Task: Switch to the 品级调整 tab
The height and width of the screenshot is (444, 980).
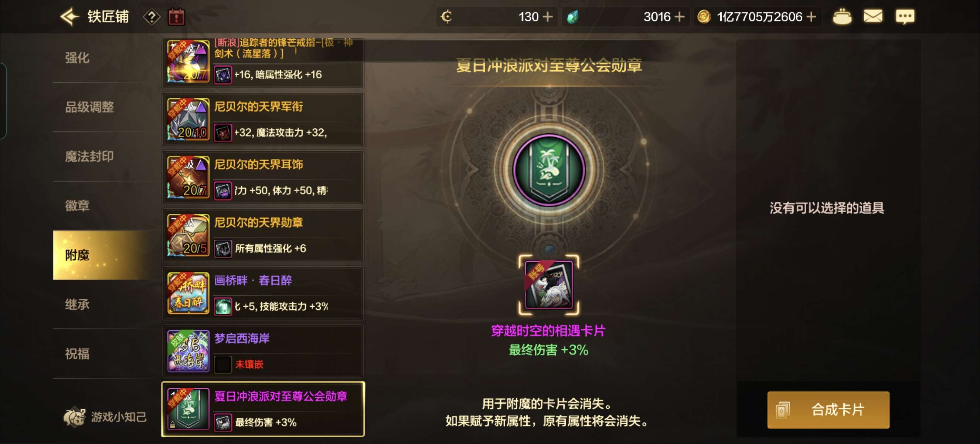Action: point(89,107)
